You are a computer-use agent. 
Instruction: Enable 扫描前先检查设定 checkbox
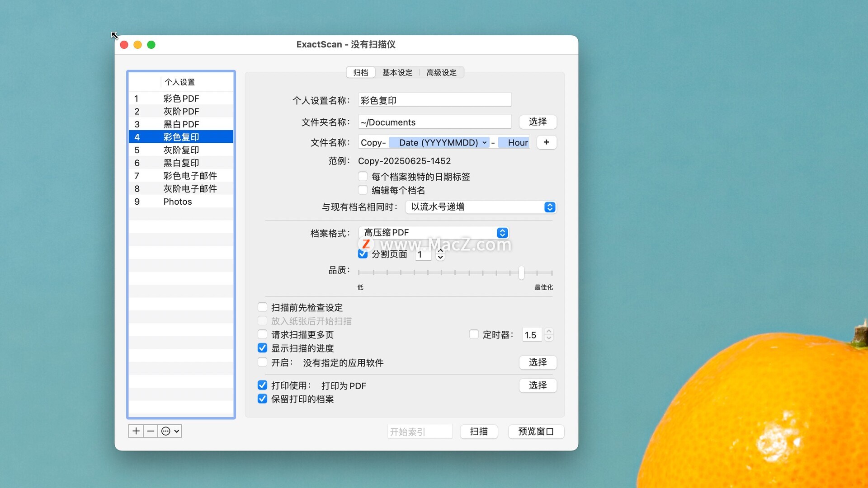262,307
